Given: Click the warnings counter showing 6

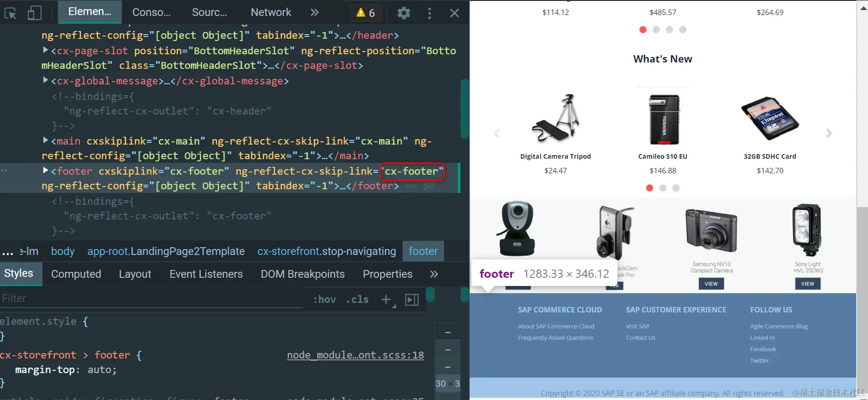Looking at the screenshot, I should pos(366,13).
